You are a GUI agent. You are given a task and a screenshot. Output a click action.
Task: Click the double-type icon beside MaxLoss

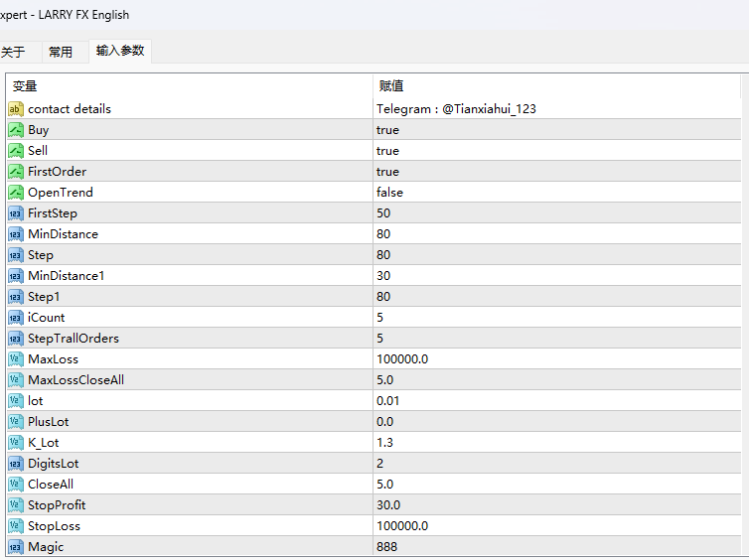tap(16, 359)
